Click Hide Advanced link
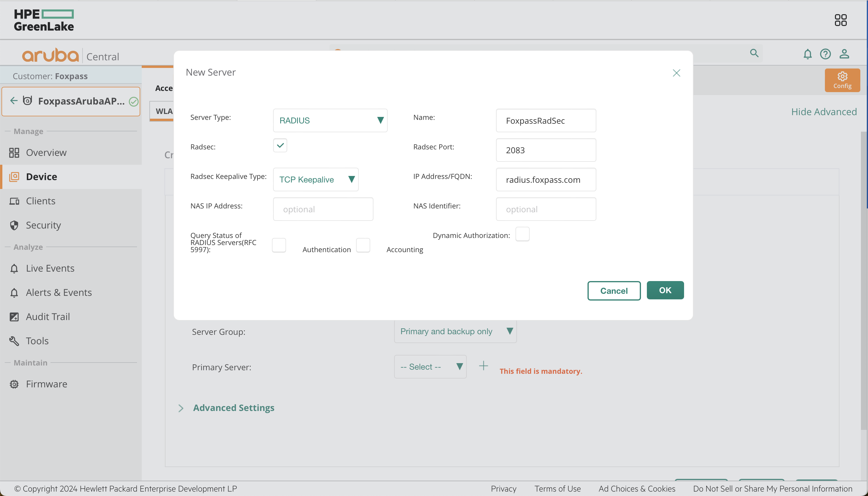The width and height of the screenshot is (868, 496). (x=824, y=112)
